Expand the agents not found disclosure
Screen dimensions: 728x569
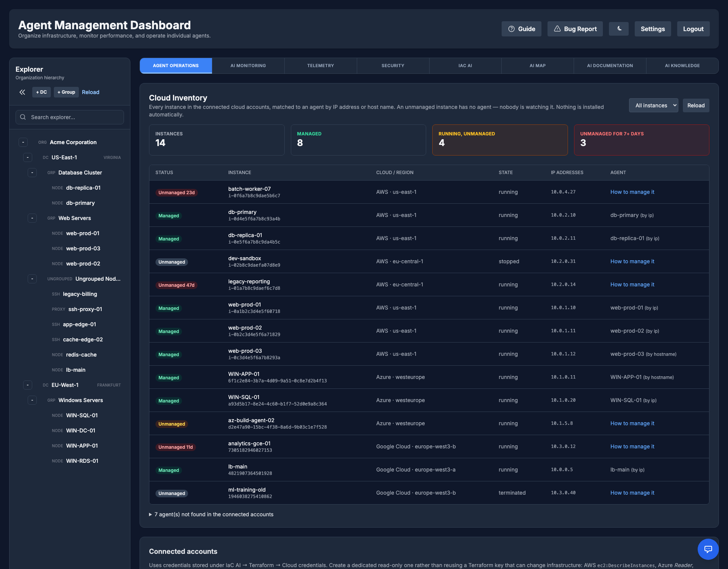[211, 514]
